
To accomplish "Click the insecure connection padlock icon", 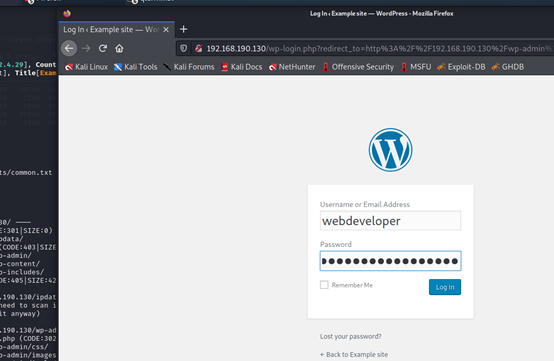I will (x=199, y=48).
